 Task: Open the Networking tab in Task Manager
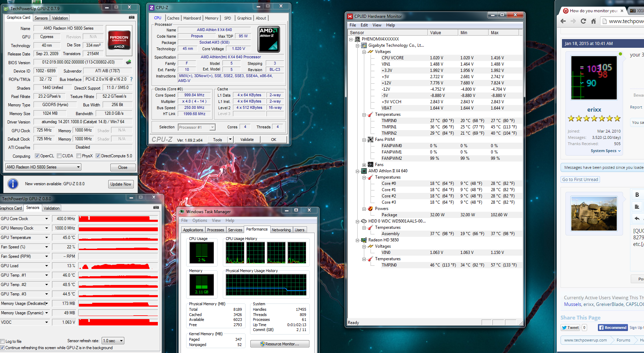pos(281,230)
